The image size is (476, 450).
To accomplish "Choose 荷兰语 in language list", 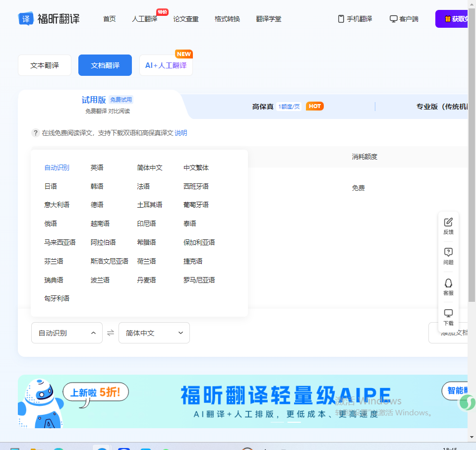I will point(146,261).
